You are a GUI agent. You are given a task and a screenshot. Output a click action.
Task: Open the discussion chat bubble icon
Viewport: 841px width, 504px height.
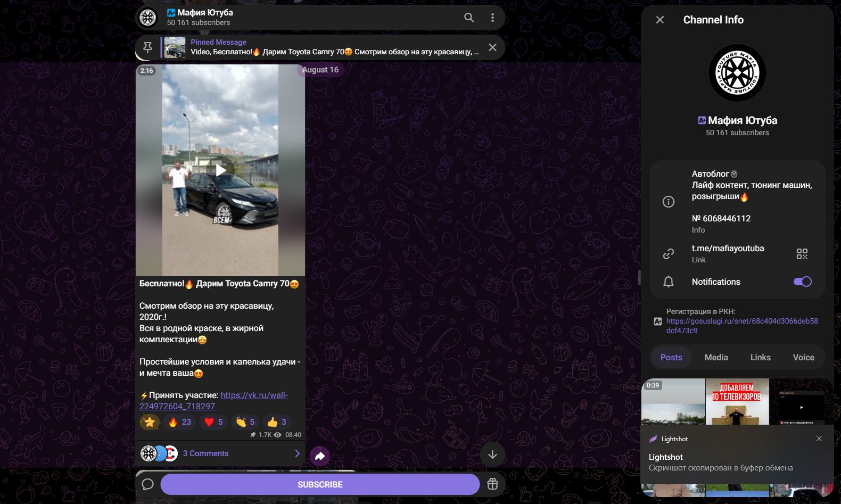pos(147,484)
